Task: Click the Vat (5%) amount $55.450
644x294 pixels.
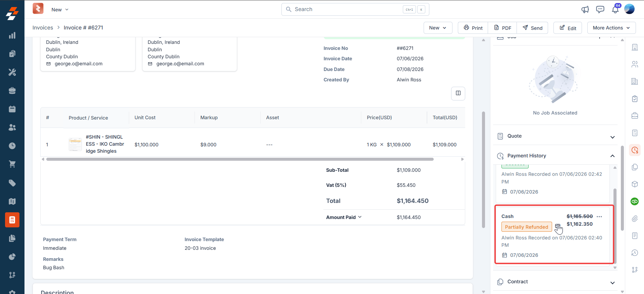Action: (x=406, y=185)
